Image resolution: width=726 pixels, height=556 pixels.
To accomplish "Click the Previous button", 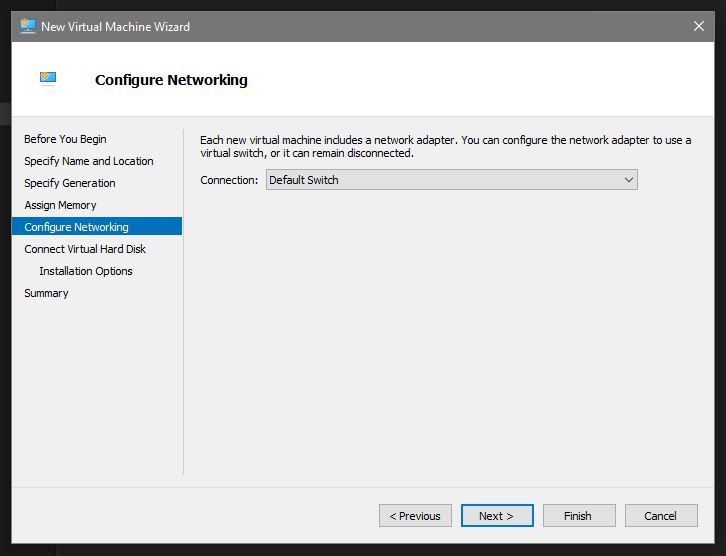I will tap(415, 516).
